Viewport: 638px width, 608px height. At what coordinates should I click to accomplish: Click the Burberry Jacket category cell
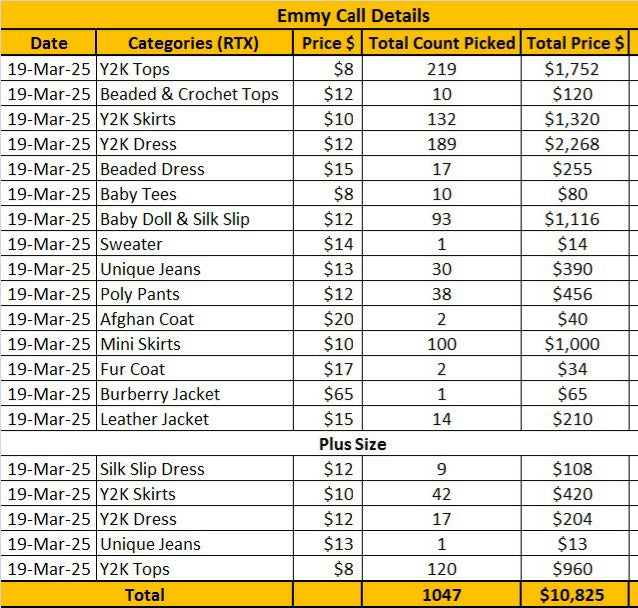coord(194,394)
